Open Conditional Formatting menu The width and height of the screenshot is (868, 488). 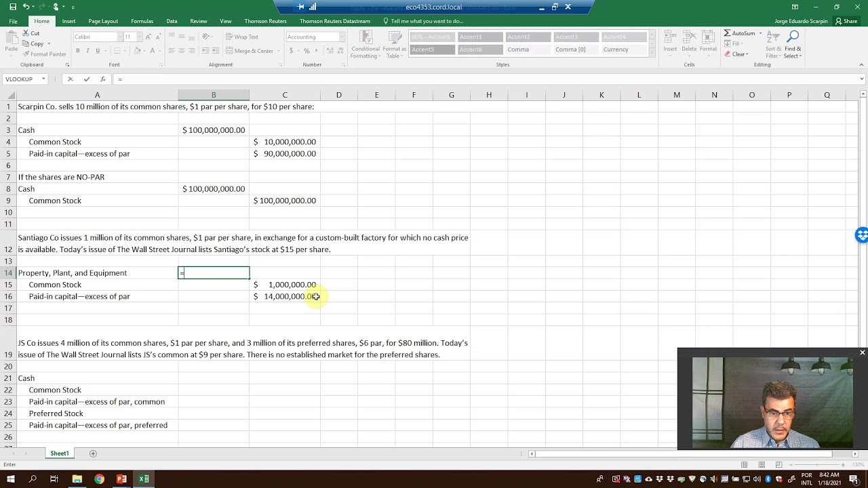(366, 44)
